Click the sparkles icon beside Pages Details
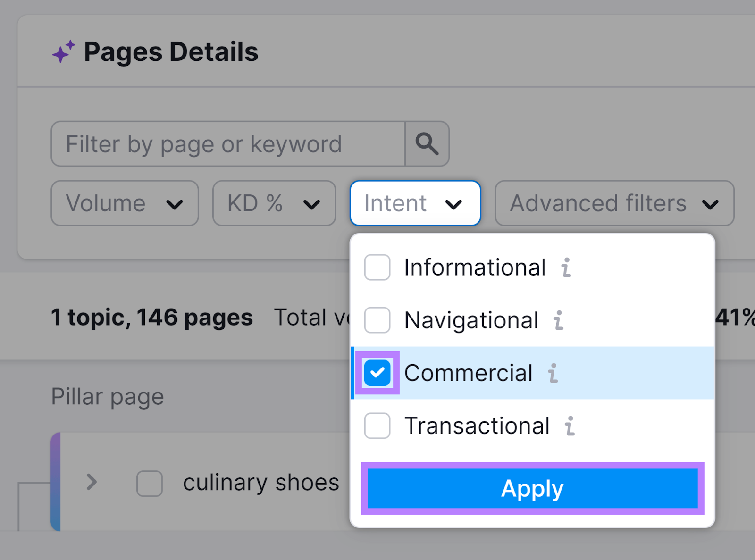This screenshot has height=560, width=755. tap(64, 51)
